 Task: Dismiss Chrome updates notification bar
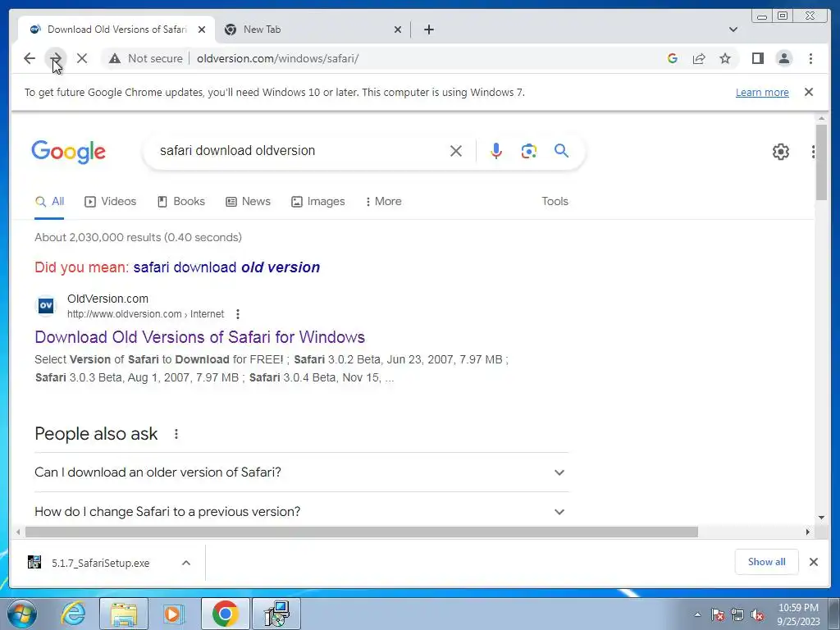coord(809,92)
